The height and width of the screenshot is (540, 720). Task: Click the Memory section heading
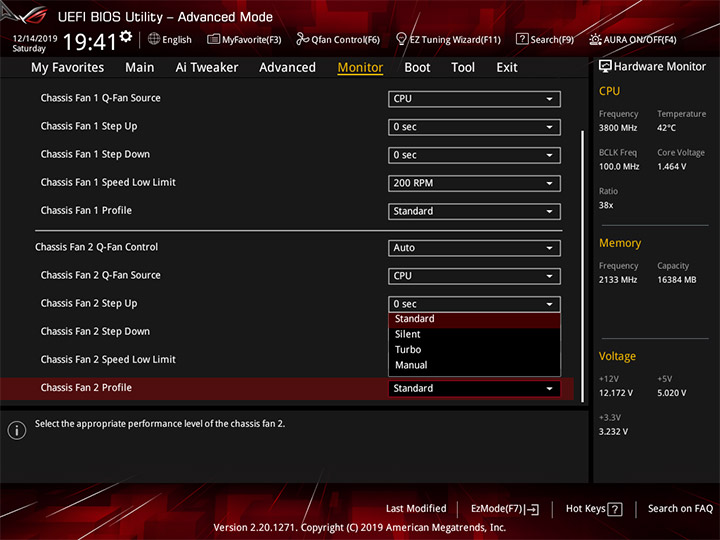(x=620, y=243)
